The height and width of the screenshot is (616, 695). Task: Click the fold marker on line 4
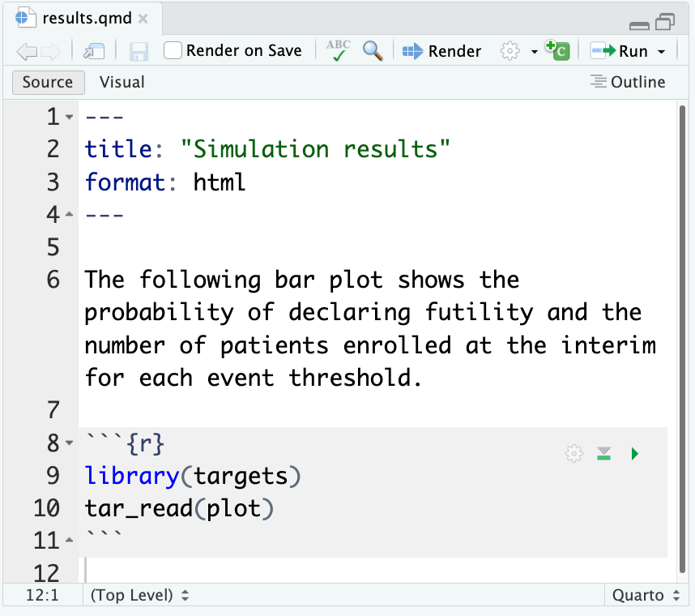[x=69, y=215]
